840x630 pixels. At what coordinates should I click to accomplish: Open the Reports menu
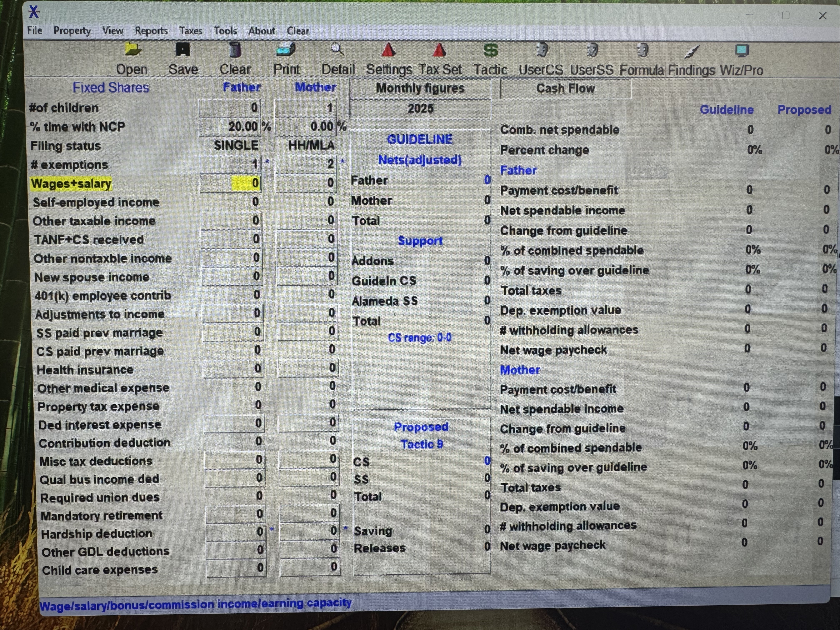pos(151,31)
